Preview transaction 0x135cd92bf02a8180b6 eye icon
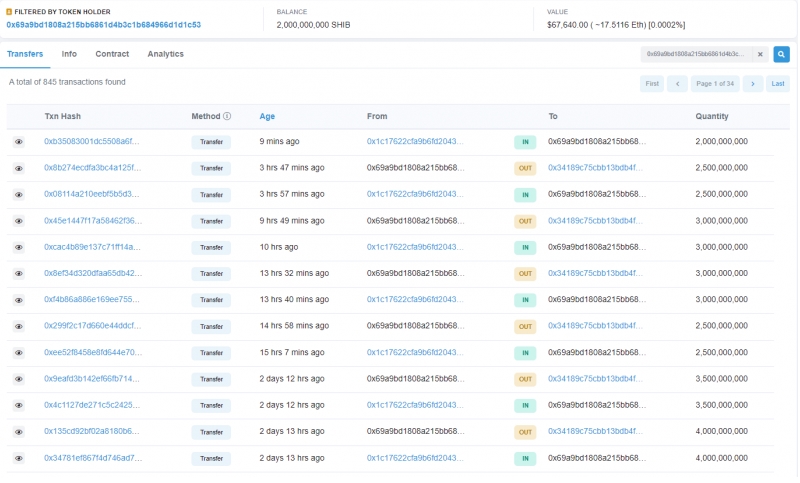The width and height of the screenshot is (800, 483). pyautogui.click(x=19, y=432)
